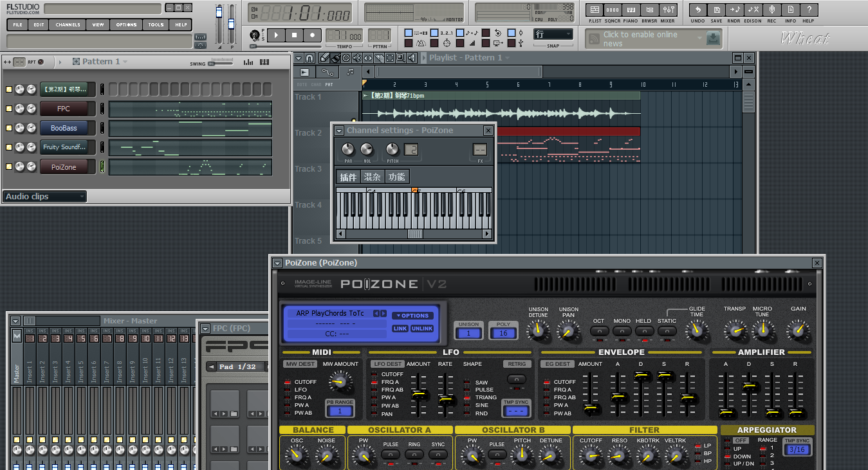
Task: Click PoiZone LINK button
Action: click(x=400, y=329)
